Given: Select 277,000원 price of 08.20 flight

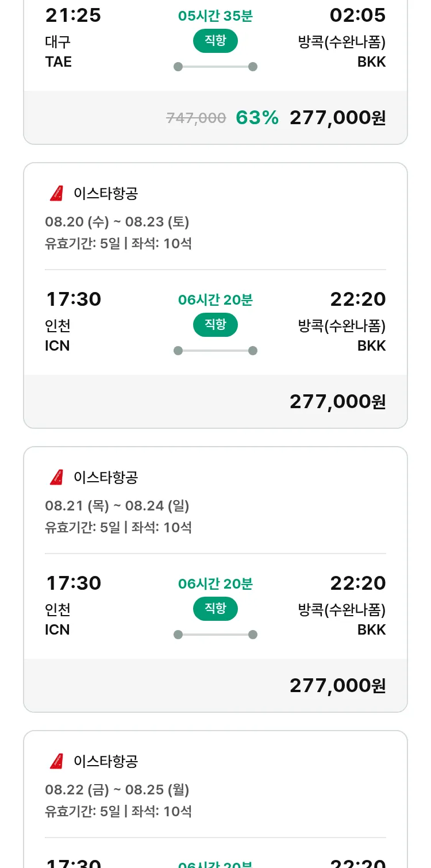Looking at the screenshot, I should click(x=337, y=401).
